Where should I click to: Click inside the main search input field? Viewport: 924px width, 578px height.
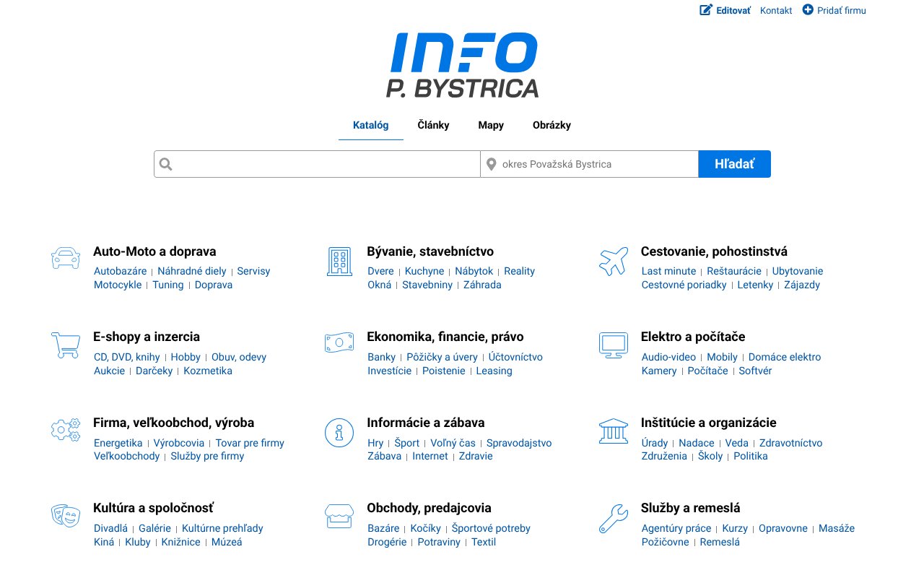coord(318,164)
